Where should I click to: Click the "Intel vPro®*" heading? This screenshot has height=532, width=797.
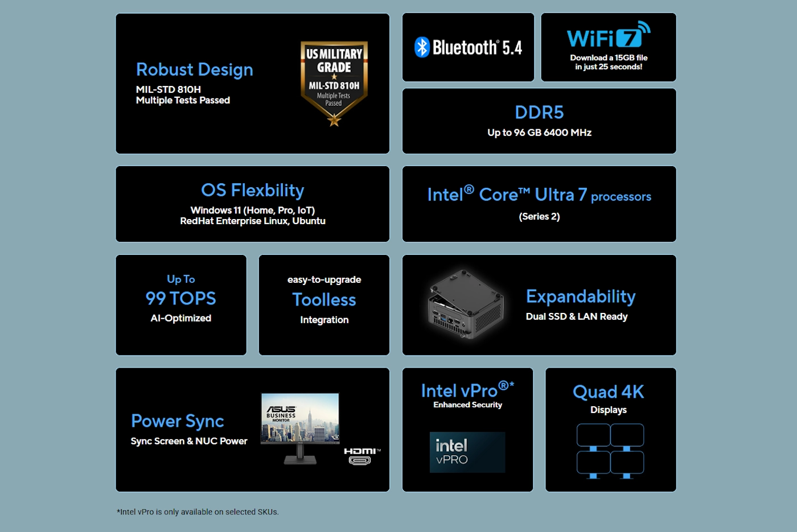[467, 390]
